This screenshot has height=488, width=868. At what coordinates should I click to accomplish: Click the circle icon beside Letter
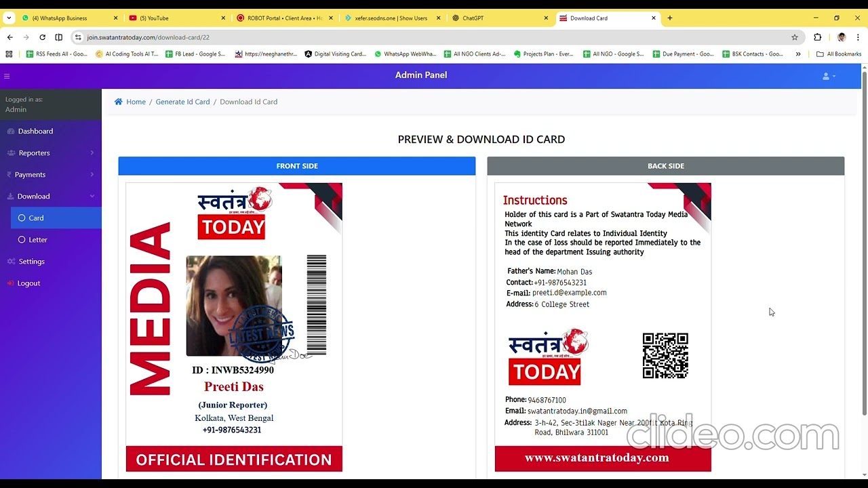[22, 239]
